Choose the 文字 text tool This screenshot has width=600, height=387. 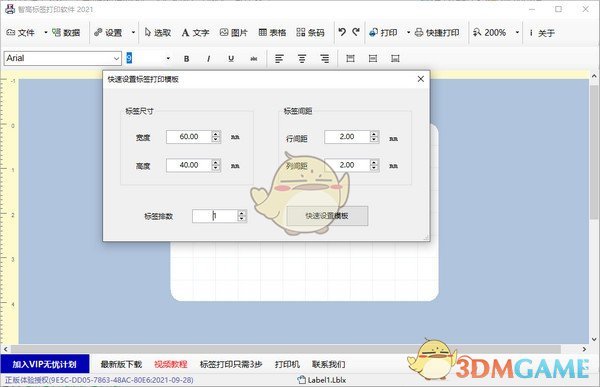[195, 33]
